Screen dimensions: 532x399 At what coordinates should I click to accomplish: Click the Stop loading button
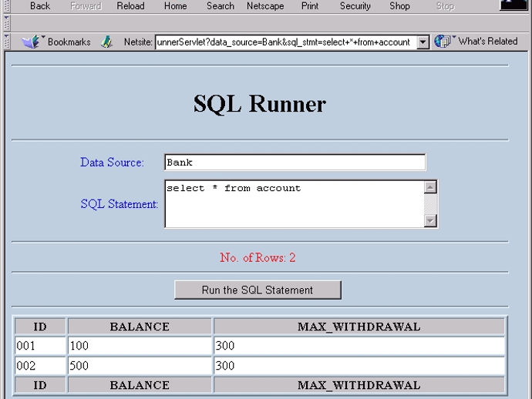445,5
